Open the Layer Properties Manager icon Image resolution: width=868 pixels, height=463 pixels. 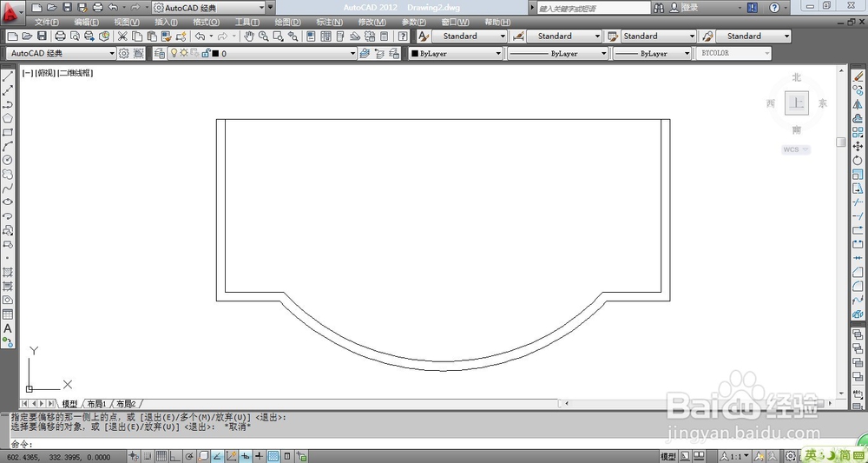point(160,53)
